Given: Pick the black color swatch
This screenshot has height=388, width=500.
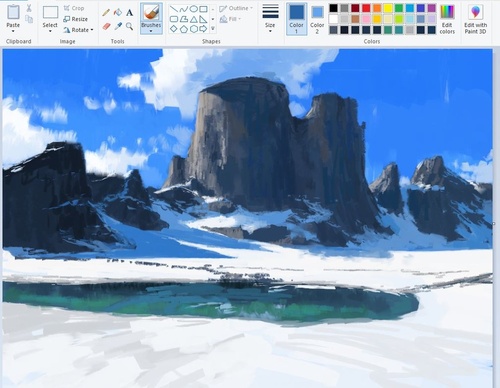Looking at the screenshot, I should tap(333, 8).
